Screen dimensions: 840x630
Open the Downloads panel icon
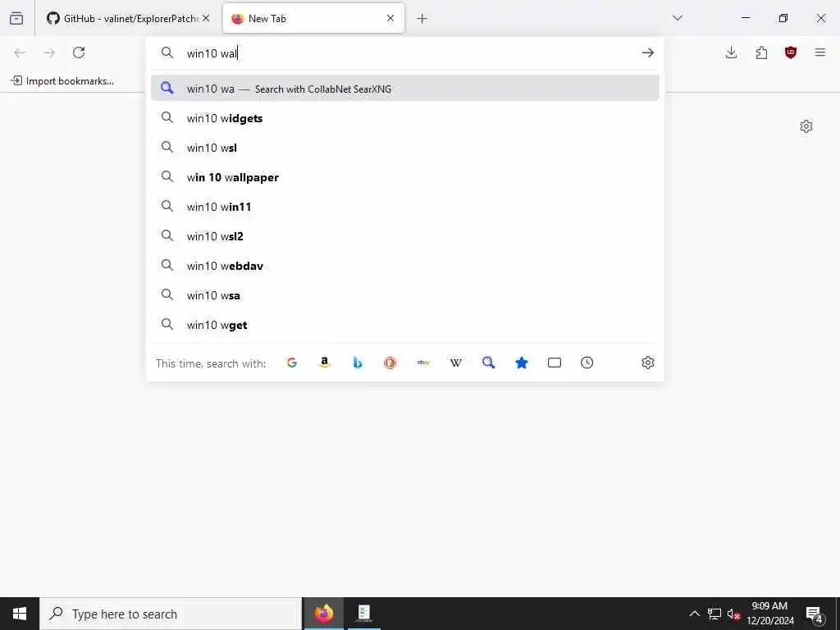[731, 52]
